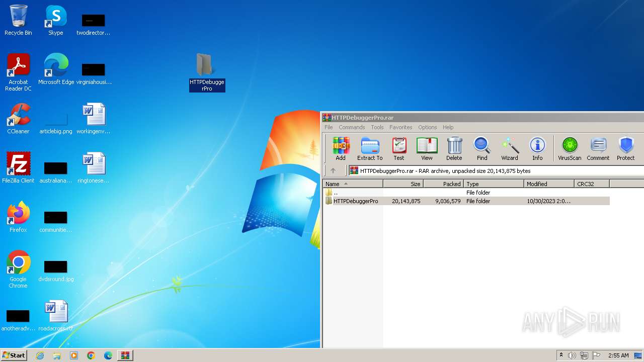The height and width of the screenshot is (362, 644).
Task: Click modified date 10/30/2023 cell
Action: click(x=548, y=201)
